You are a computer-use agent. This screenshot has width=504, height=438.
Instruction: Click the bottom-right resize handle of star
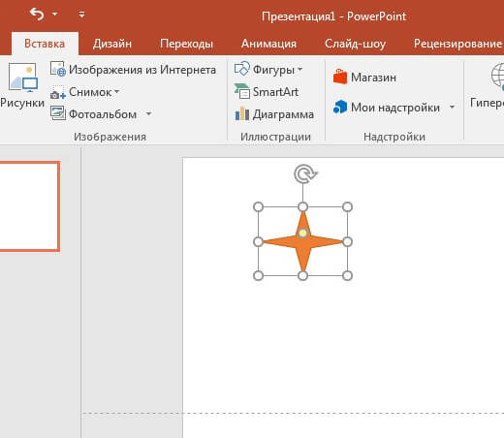pyautogui.click(x=347, y=276)
